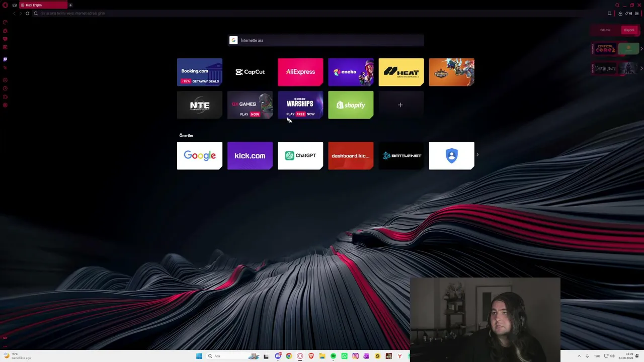The height and width of the screenshot is (362, 644).
Task: Open the Eneba speed dial tile
Action: (x=351, y=72)
